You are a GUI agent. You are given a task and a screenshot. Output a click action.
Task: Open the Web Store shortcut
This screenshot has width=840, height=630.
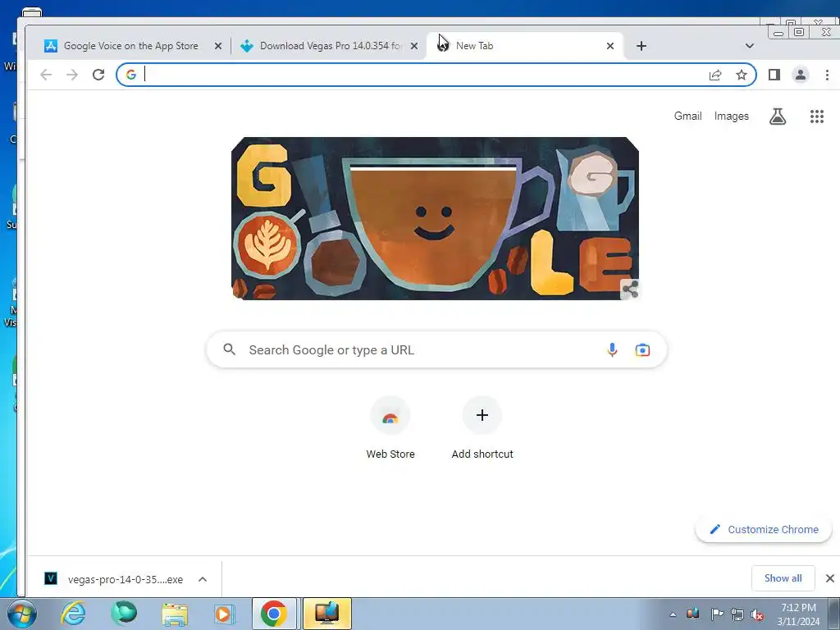pyautogui.click(x=390, y=427)
